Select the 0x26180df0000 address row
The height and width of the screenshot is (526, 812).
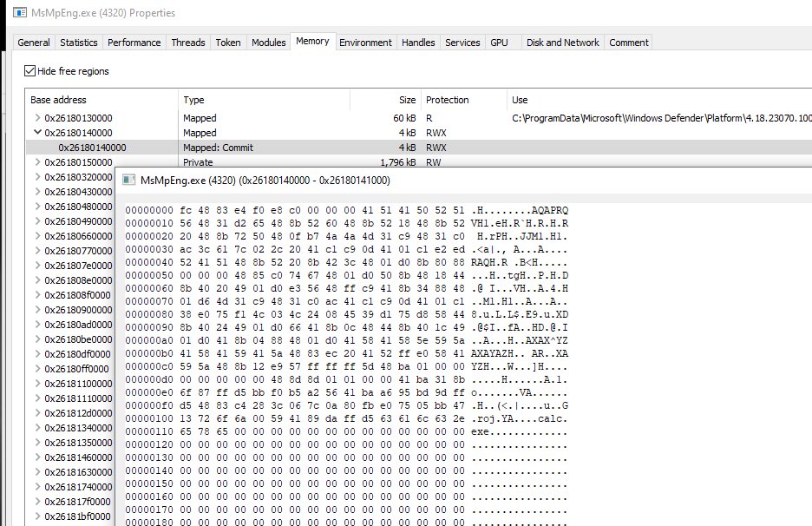tap(78, 354)
